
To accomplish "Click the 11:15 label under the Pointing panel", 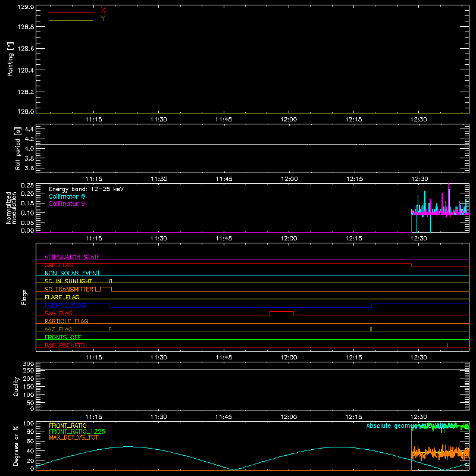I will tap(93, 120).
